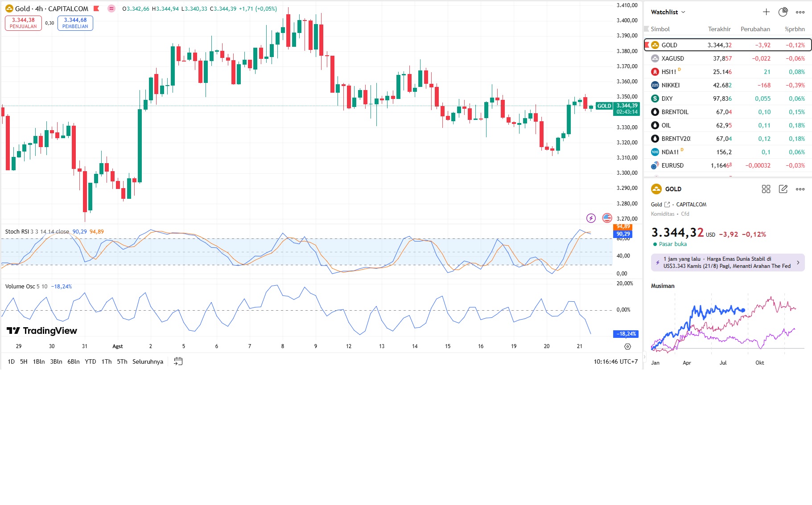
Task: Click the red flag beside CAPITALCOM title
Action: click(x=96, y=8)
